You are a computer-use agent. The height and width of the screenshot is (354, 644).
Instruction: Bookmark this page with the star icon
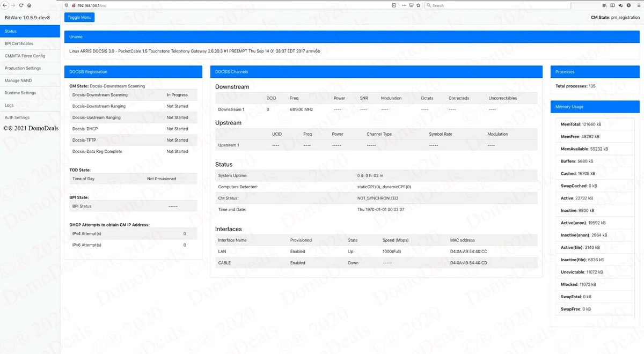[418, 5]
